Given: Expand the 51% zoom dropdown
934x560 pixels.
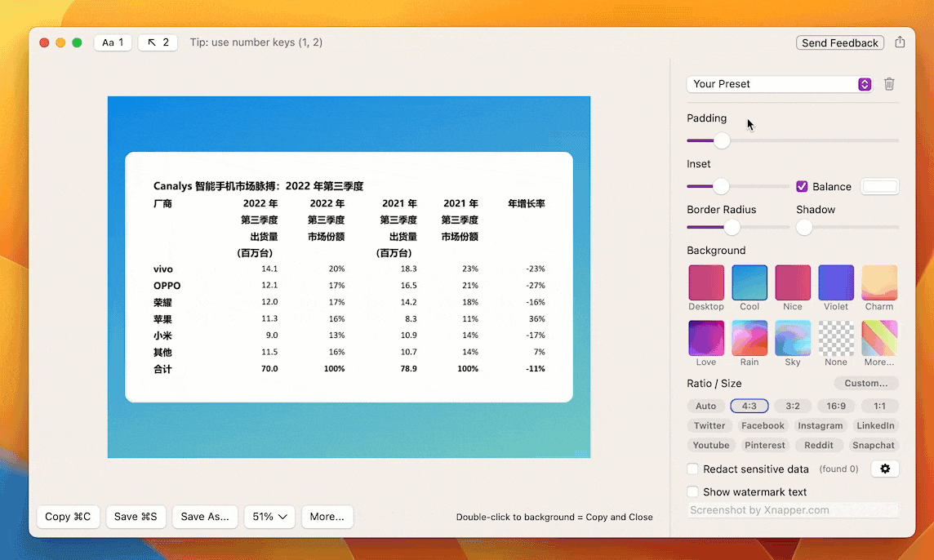Looking at the screenshot, I should (269, 517).
